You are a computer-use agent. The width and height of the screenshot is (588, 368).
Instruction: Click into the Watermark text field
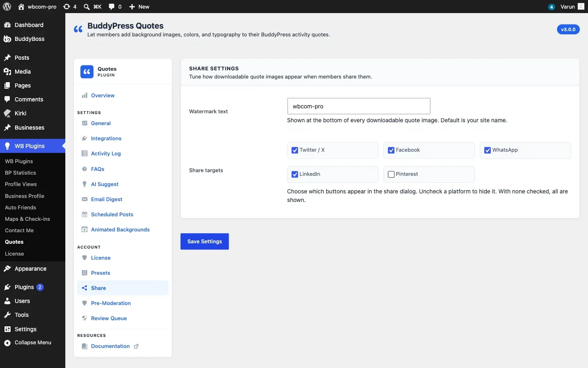click(x=359, y=106)
